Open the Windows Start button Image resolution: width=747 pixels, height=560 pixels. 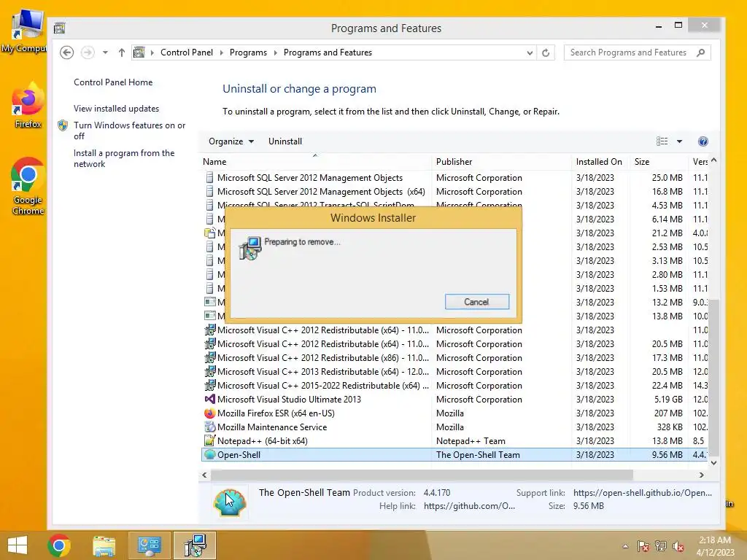pos(18,545)
